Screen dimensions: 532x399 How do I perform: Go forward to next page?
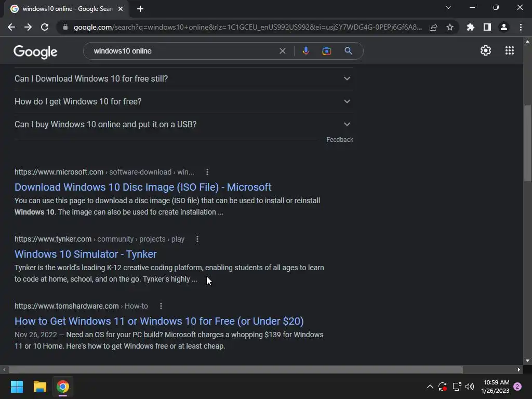(x=28, y=27)
